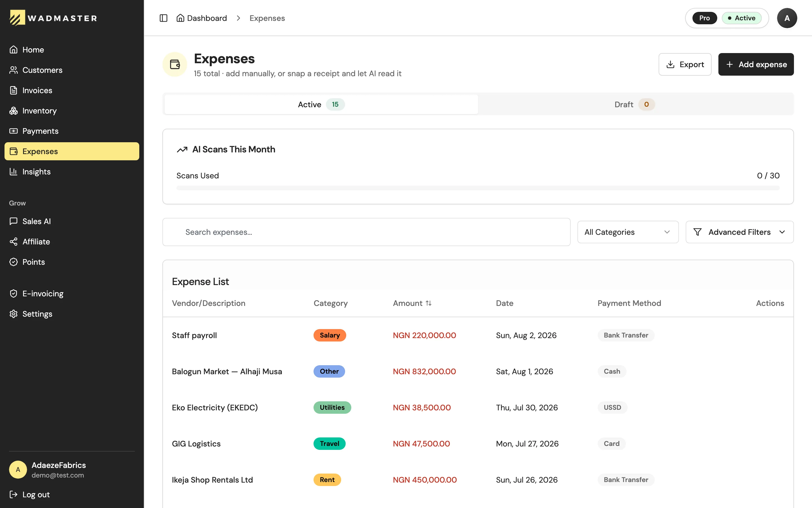
Task: Click the Expenses page header wallet icon
Action: pyautogui.click(x=175, y=64)
